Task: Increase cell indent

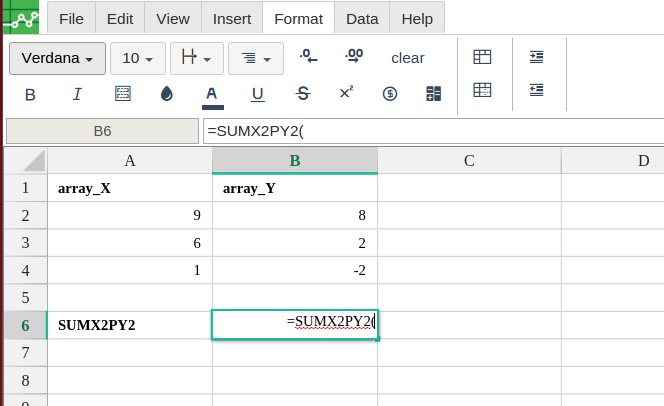Action: click(537, 57)
